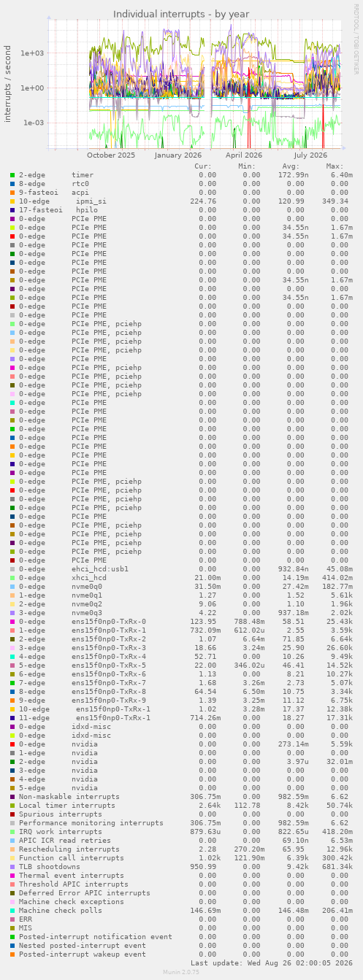Click the timer legend color swatch
Viewport: 363px width, 980px height.
(x=12, y=175)
